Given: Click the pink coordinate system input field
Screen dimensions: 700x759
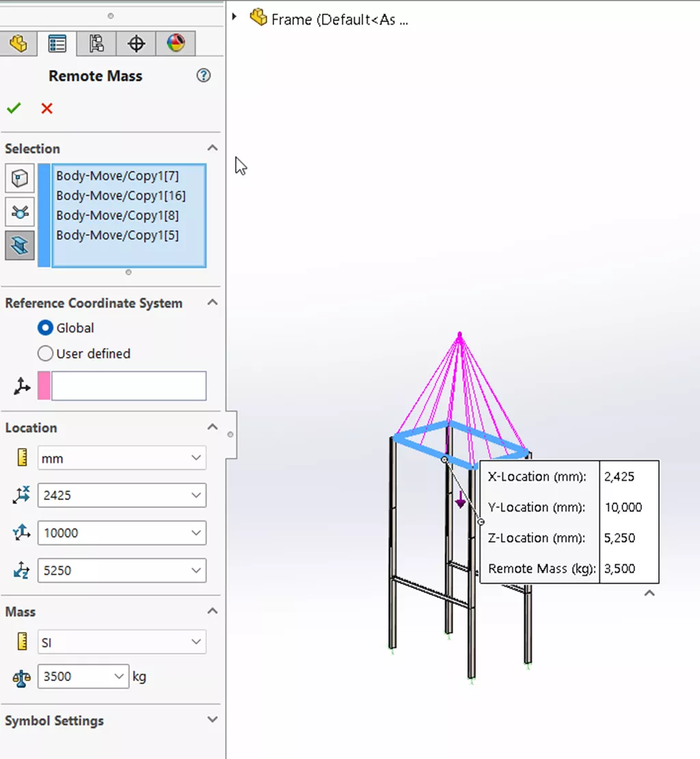Looking at the screenshot, I should tap(126, 386).
